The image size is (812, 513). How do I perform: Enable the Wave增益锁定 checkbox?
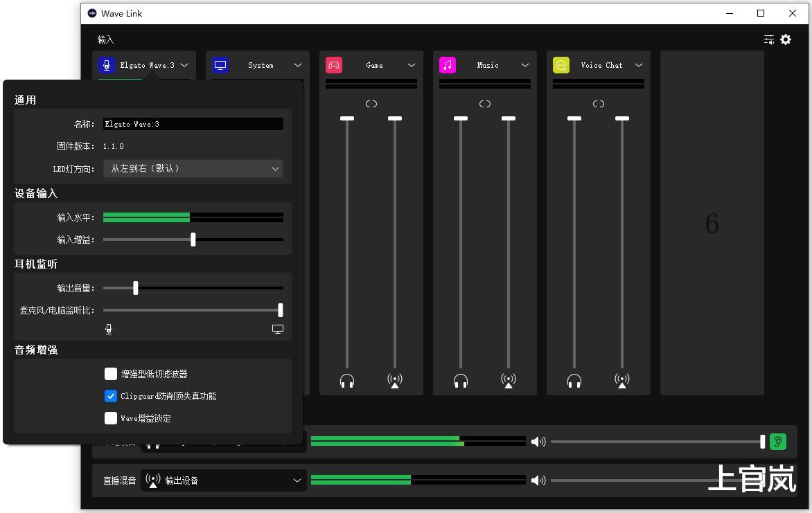click(x=110, y=418)
